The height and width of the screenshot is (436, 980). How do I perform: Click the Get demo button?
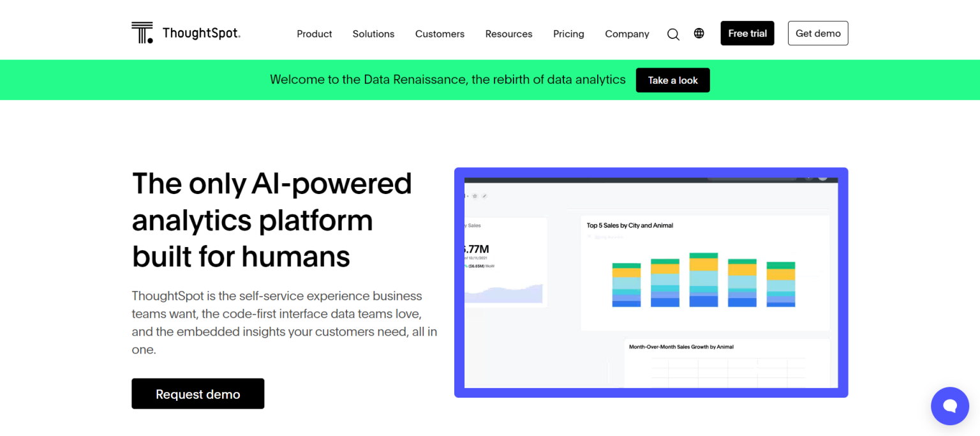[818, 33]
